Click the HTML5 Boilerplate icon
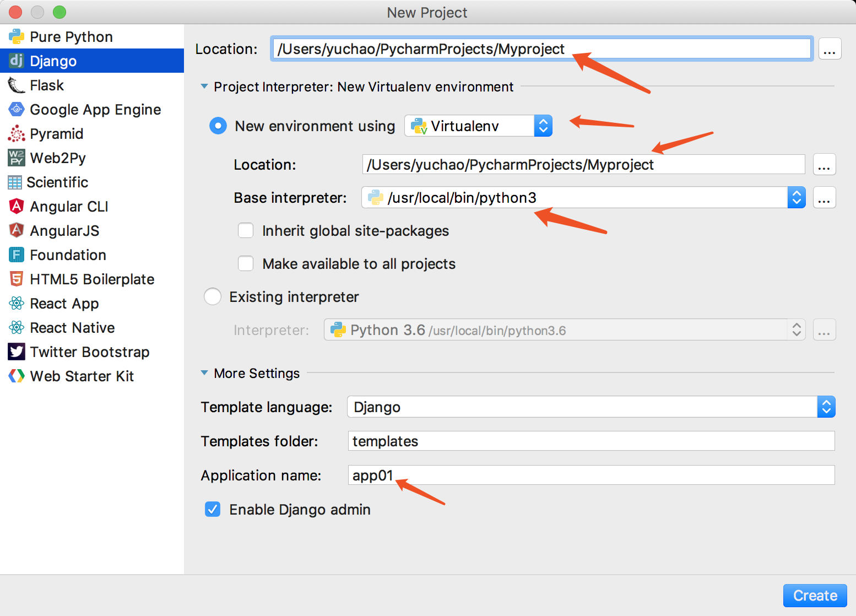Viewport: 856px width, 616px height. (x=17, y=279)
